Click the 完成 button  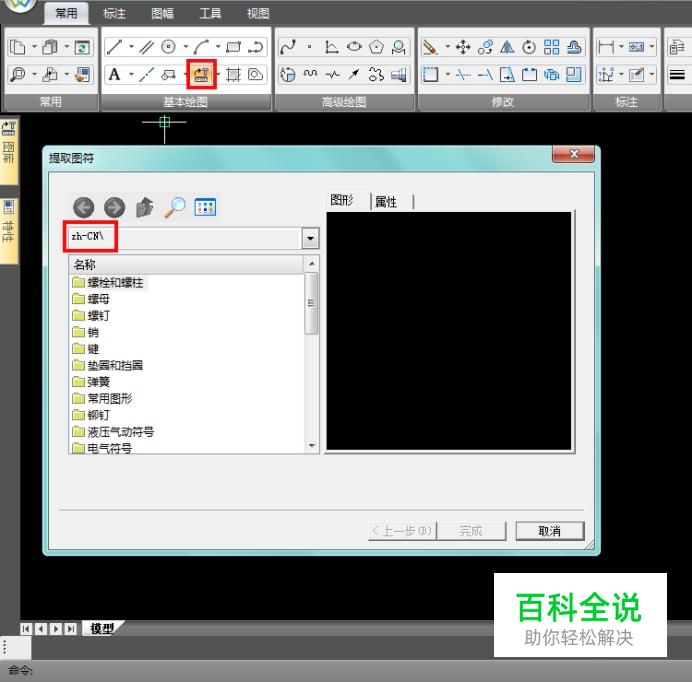(471, 531)
